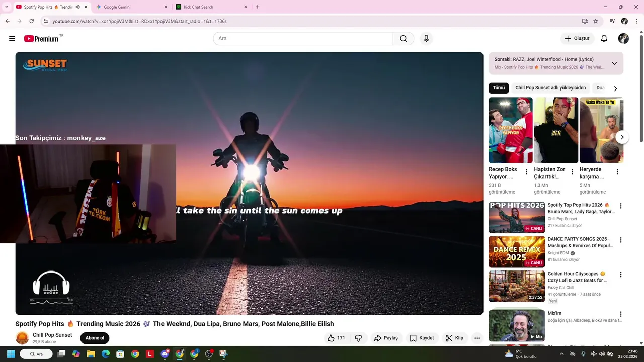Open the notifications bell

pos(604,39)
